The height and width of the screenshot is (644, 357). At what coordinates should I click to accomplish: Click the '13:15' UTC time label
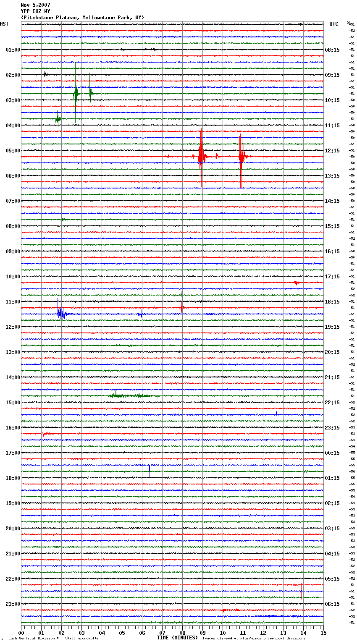[x=332, y=176]
